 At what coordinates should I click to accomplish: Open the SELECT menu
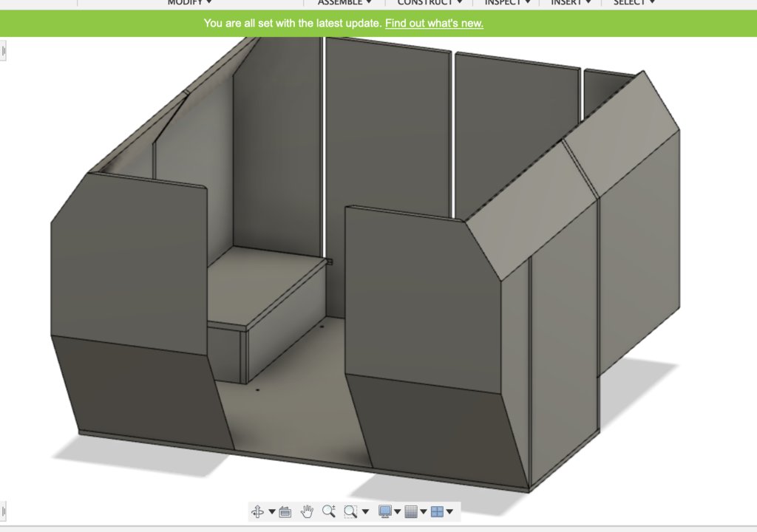click(x=634, y=2)
